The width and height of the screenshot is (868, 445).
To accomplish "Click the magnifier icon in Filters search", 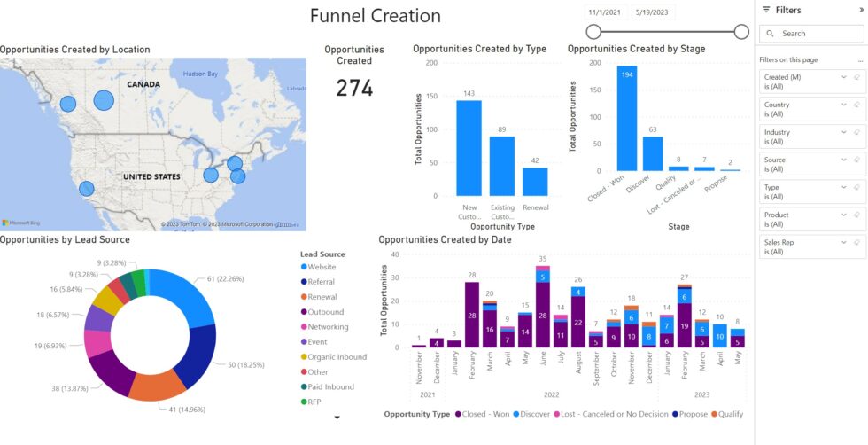I will 772,34.
